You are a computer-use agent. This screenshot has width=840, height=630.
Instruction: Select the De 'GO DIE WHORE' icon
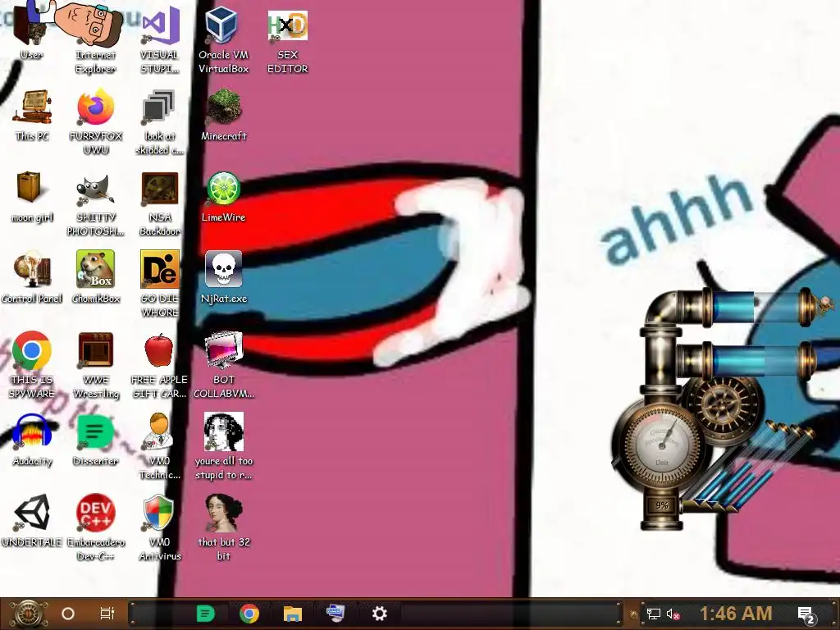160,284
